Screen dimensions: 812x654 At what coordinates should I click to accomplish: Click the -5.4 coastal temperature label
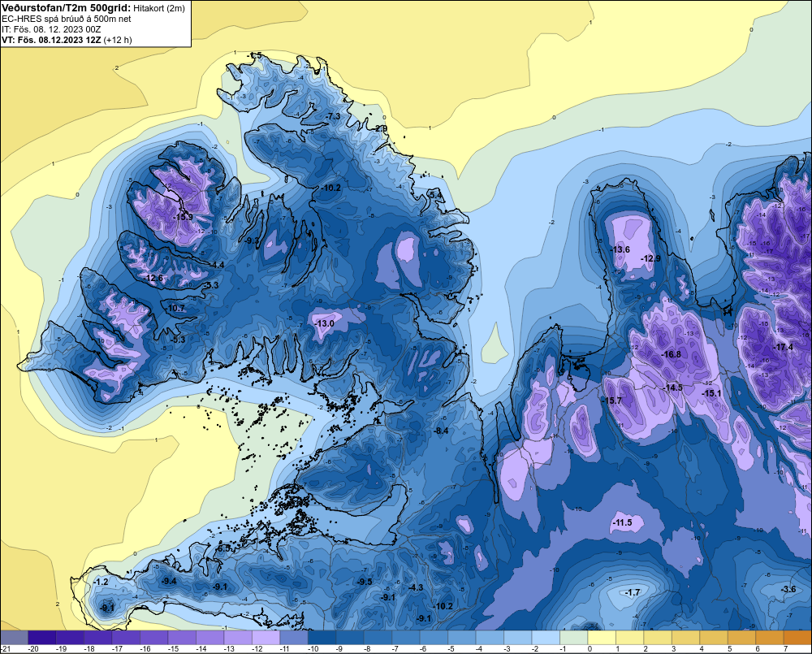coord(435,195)
